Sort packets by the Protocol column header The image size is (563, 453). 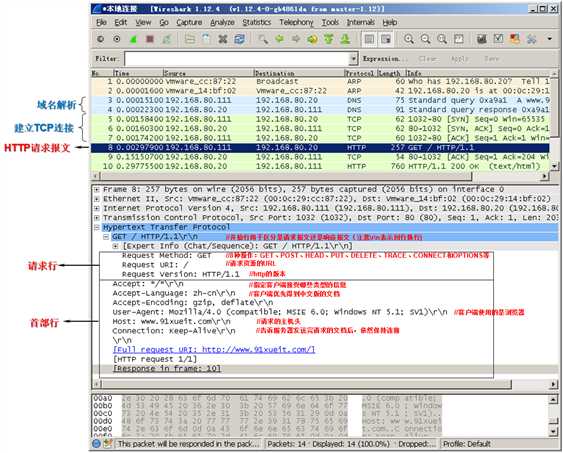(x=360, y=73)
